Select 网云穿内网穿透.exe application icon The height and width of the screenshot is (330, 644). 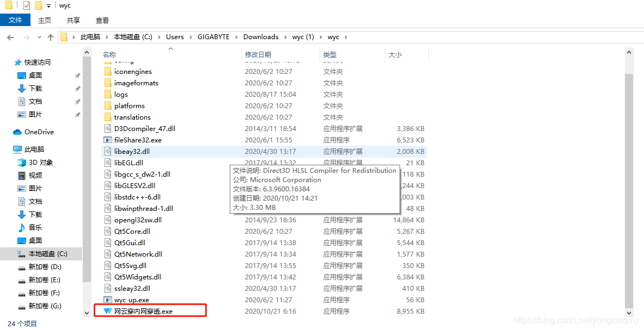[108, 311]
